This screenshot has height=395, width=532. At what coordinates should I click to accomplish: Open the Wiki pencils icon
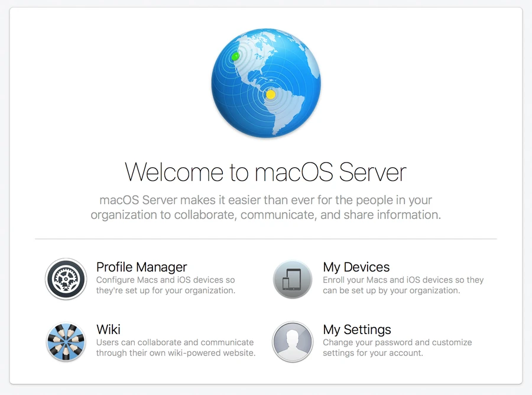(66, 342)
